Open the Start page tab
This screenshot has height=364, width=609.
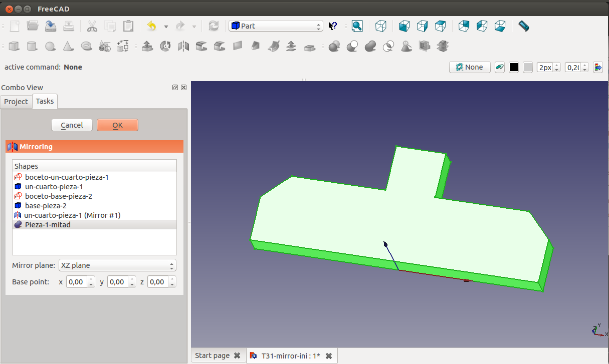(212, 355)
